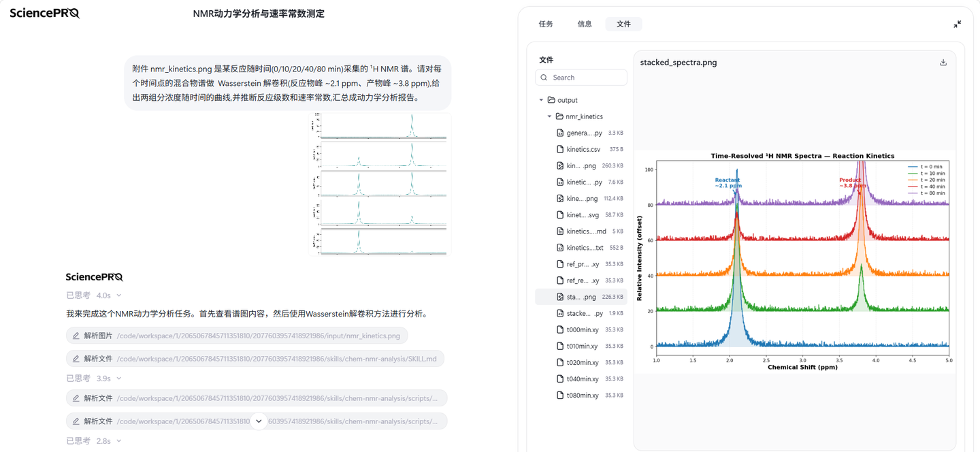Select the 文件 tab
This screenshot has width=980, height=452.
click(623, 25)
